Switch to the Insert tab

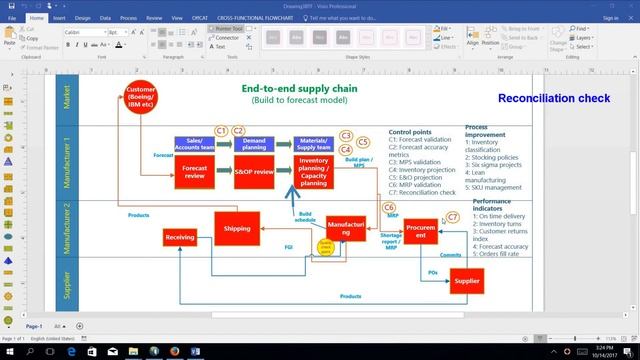[x=59, y=18]
